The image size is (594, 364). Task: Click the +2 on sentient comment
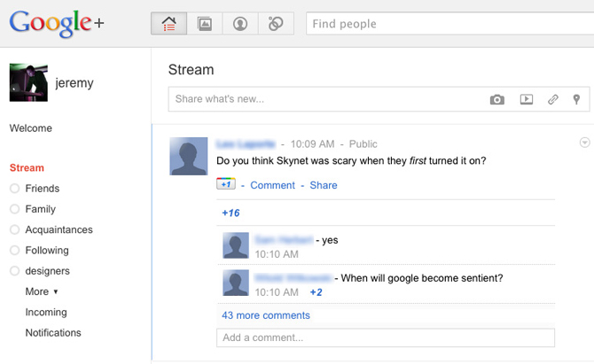[316, 292]
